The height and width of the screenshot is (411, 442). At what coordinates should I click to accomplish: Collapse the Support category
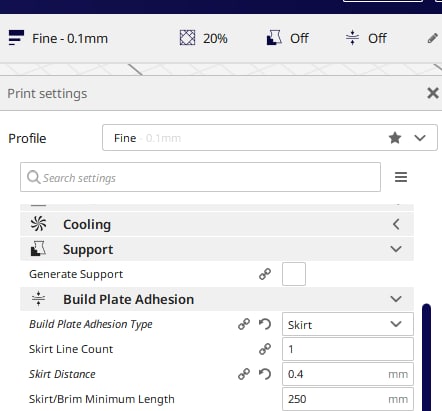point(396,249)
